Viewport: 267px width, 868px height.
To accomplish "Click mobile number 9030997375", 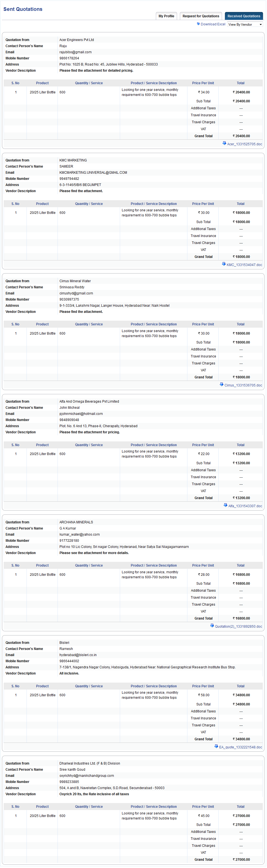I will pos(69,299).
